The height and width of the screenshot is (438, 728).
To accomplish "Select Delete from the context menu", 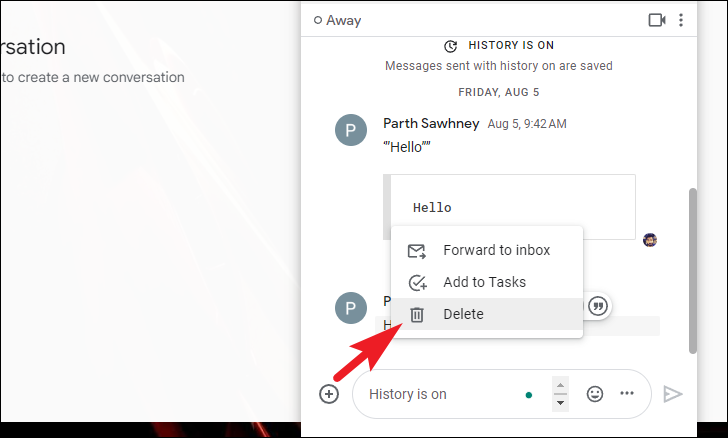I will click(487, 314).
